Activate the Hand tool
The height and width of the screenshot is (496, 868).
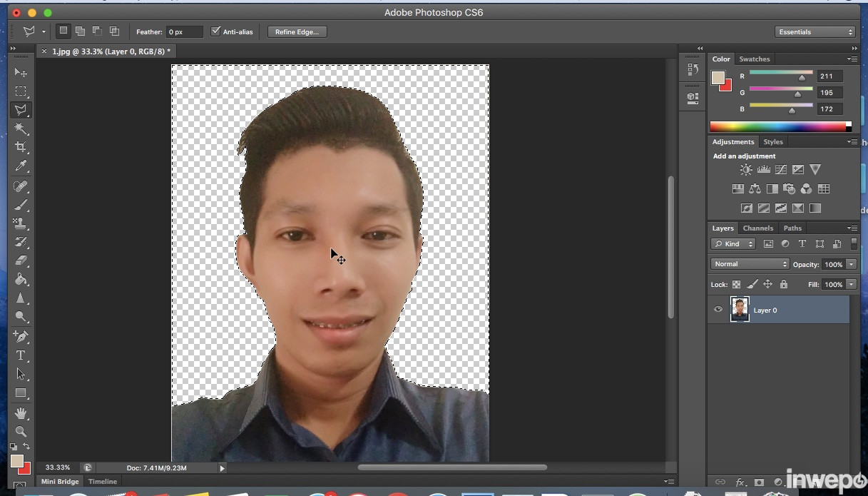click(x=21, y=413)
